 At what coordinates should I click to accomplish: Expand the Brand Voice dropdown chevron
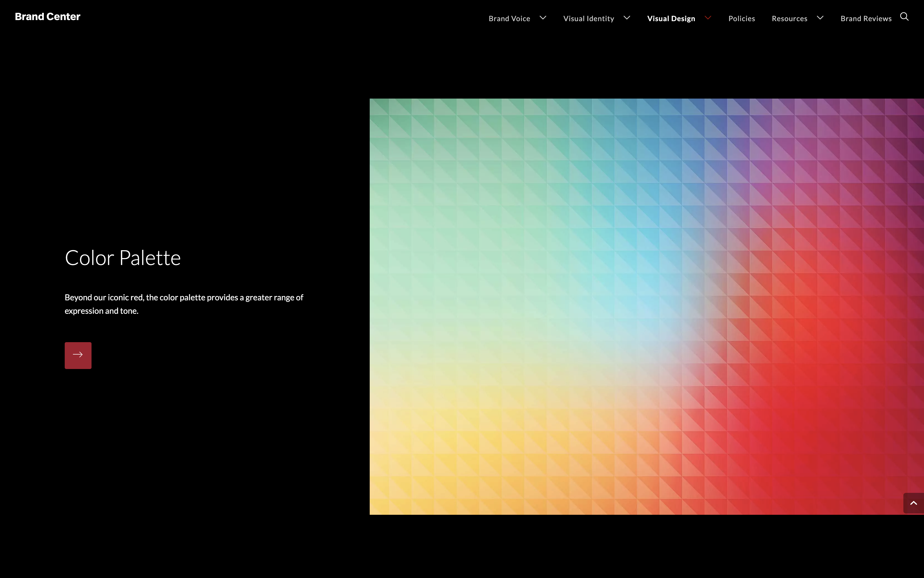tap(542, 18)
